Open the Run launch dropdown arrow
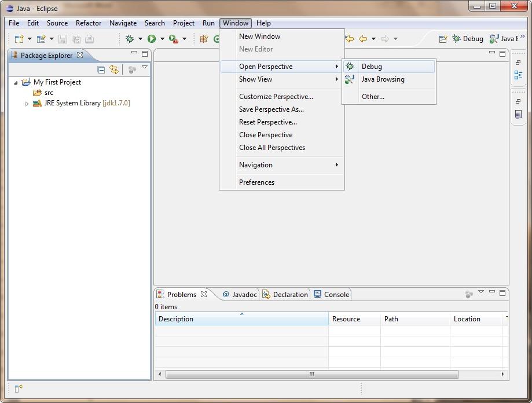 pyautogui.click(x=162, y=39)
